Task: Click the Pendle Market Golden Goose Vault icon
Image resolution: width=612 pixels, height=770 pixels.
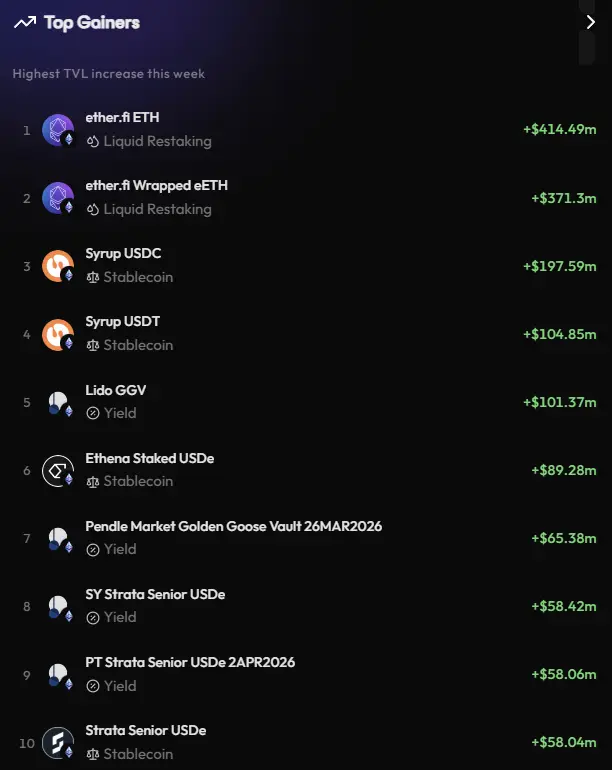Action: pyautogui.click(x=58, y=538)
